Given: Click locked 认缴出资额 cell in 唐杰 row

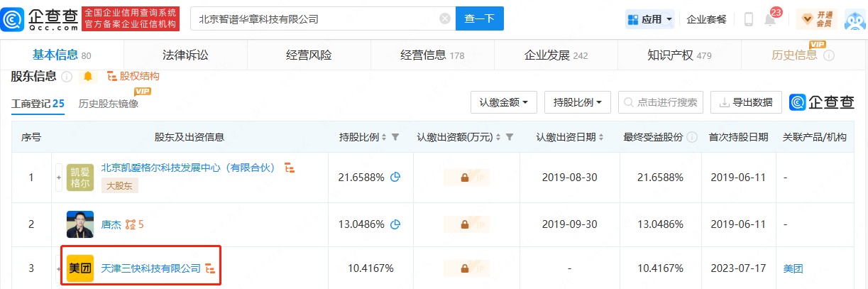Looking at the screenshot, I should click(x=466, y=224).
